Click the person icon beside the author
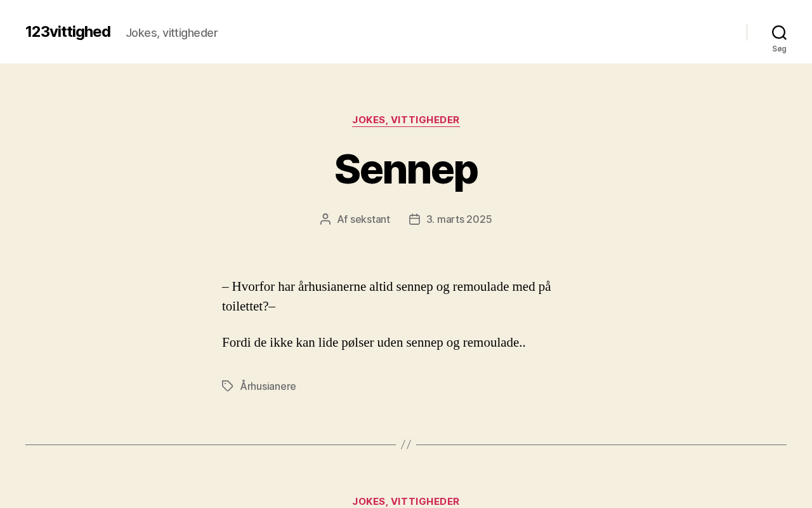The image size is (812, 508). pos(325,219)
